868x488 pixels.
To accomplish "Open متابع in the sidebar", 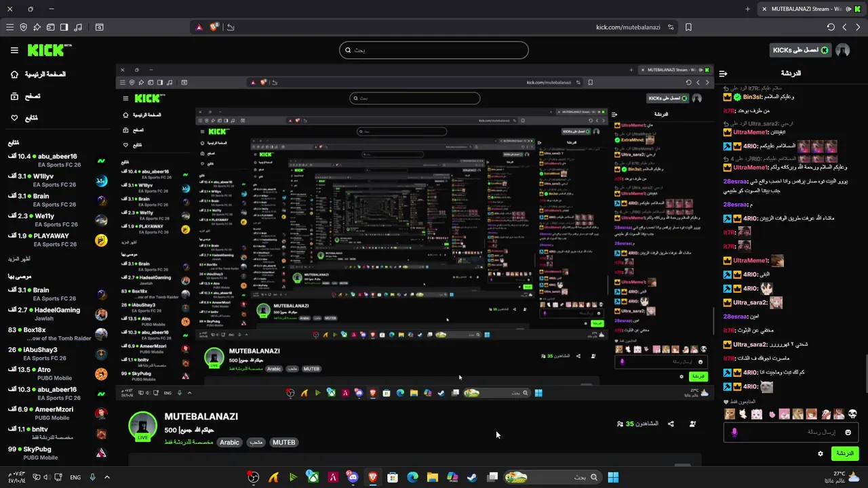I will pos(24,118).
